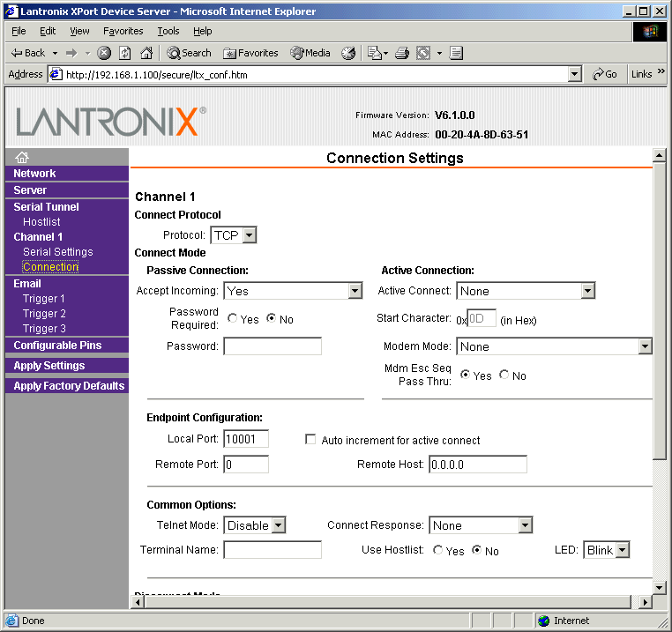The image size is (672, 632).
Task: Click the Local Port input field
Action: click(246, 439)
